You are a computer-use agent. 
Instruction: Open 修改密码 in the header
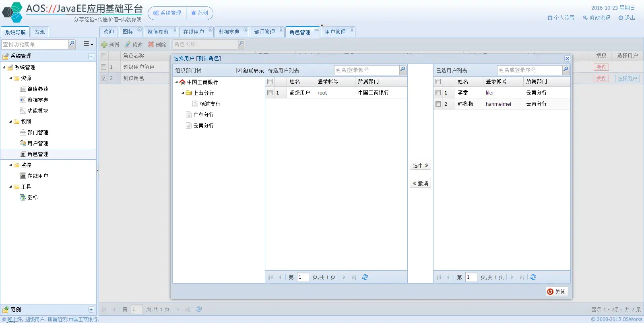tap(597, 18)
